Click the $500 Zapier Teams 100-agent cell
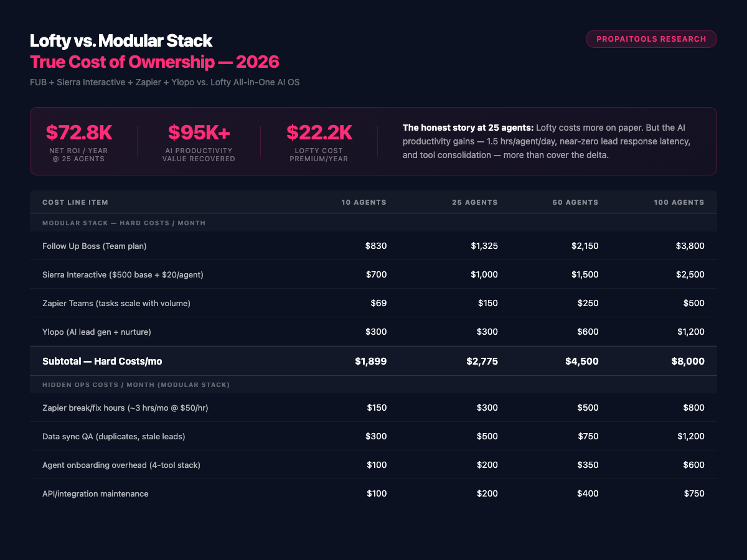 pos(693,303)
